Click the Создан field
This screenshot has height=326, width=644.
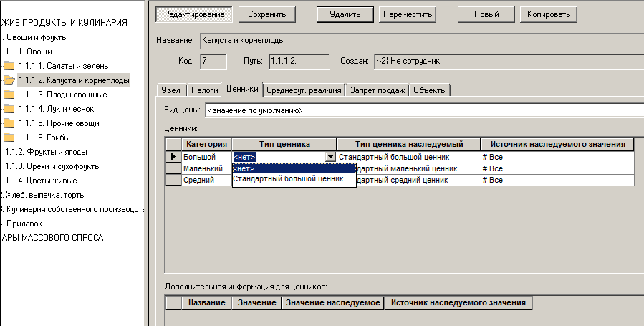(509, 61)
